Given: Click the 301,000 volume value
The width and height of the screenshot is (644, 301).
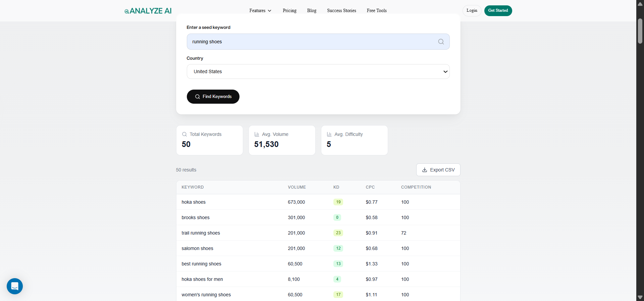Looking at the screenshot, I should (x=296, y=217).
